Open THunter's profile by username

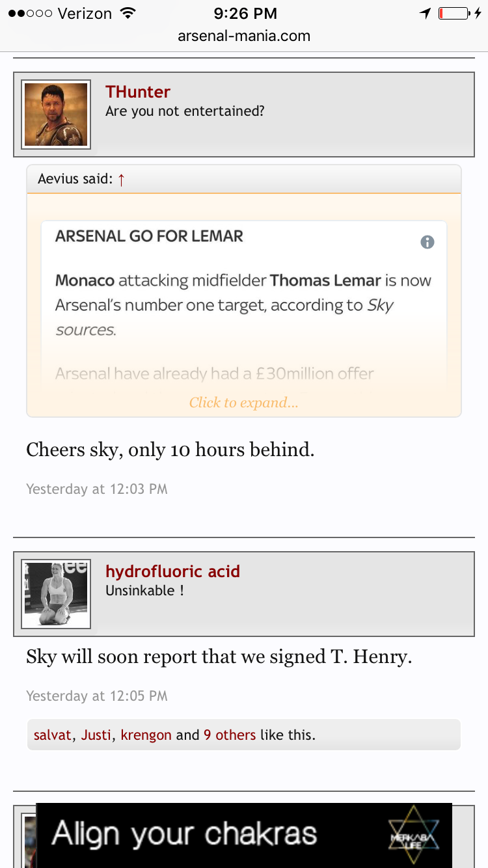click(138, 92)
